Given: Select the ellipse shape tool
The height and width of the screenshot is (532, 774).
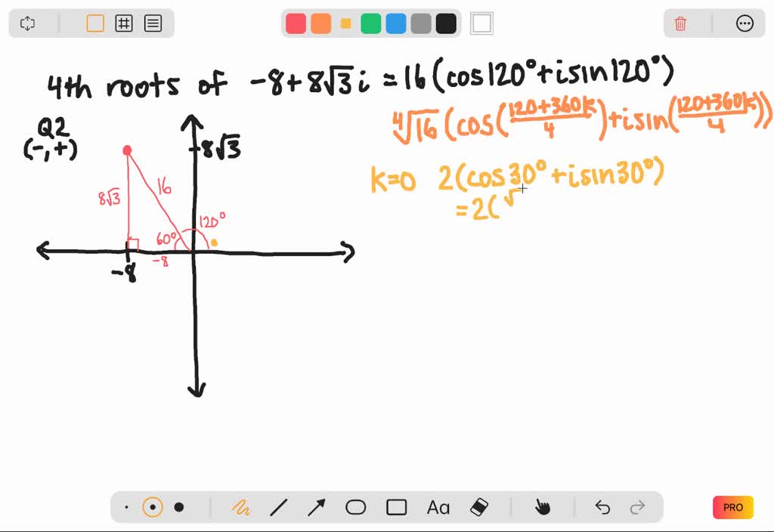Looking at the screenshot, I should click(x=356, y=507).
